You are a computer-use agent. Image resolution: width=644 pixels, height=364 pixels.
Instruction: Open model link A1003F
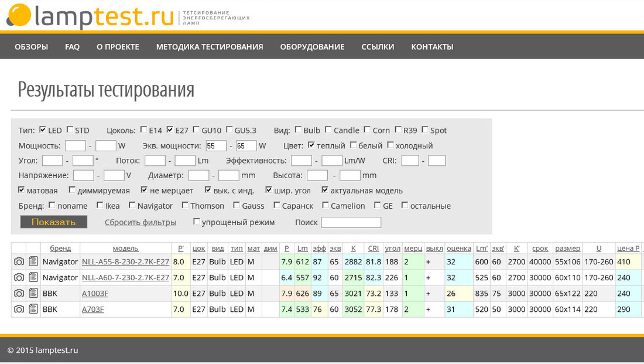(95, 294)
